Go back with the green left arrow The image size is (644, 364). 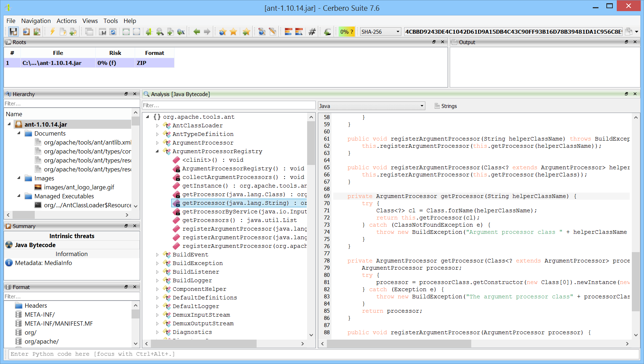196,32
